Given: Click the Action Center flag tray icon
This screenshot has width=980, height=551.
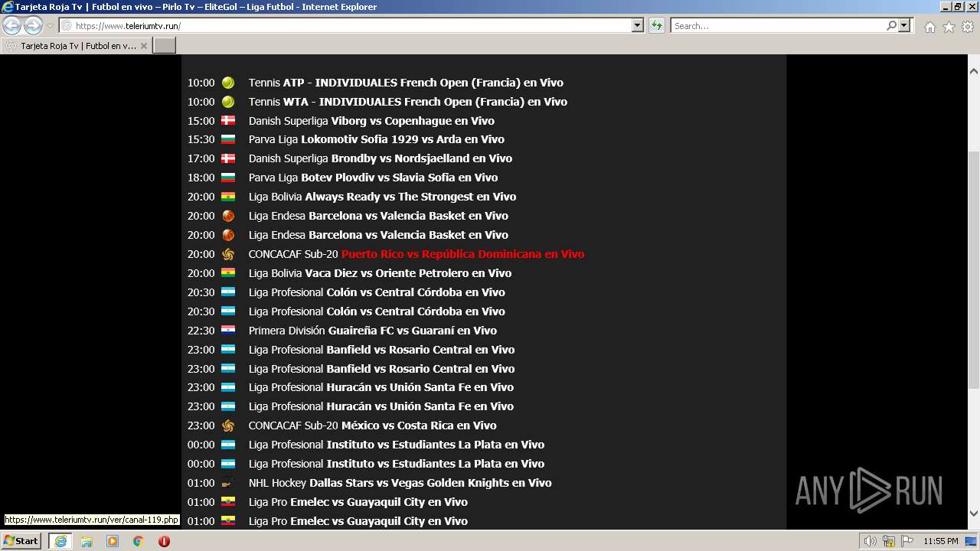Looking at the screenshot, I should [x=907, y=541].
